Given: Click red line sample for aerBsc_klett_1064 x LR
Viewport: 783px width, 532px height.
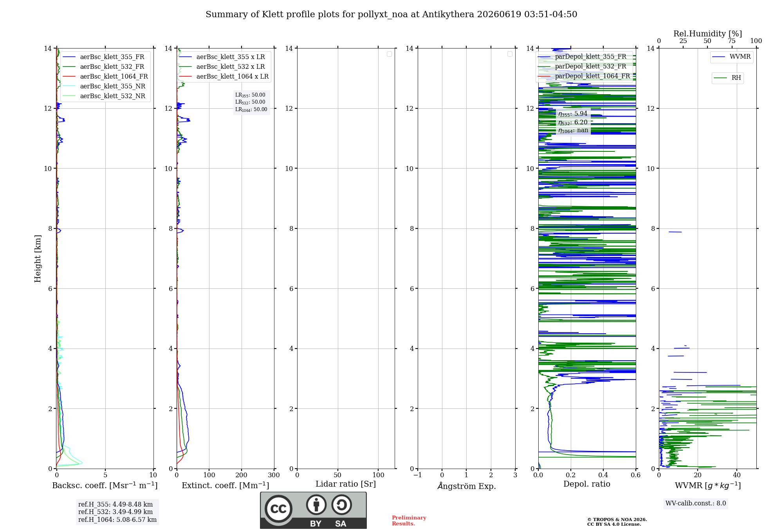Looking at the screenshot, I should [186, 77].
